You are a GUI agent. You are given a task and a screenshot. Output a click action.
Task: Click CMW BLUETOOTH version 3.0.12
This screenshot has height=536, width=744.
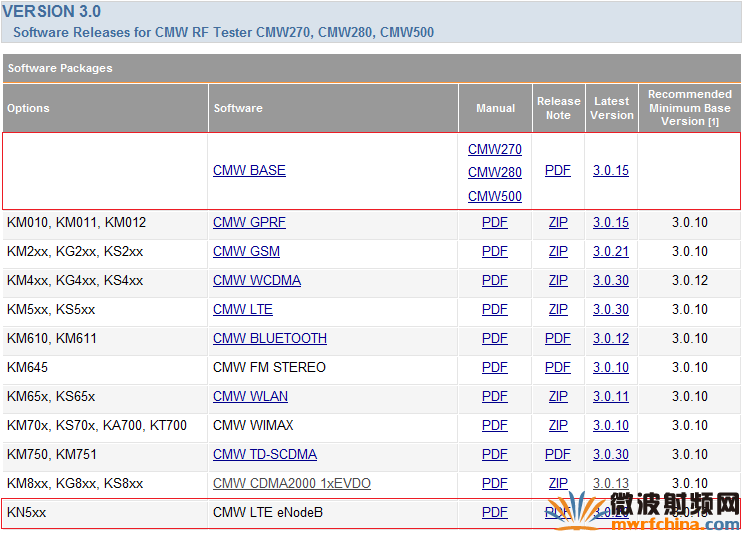tap(611, 338)
